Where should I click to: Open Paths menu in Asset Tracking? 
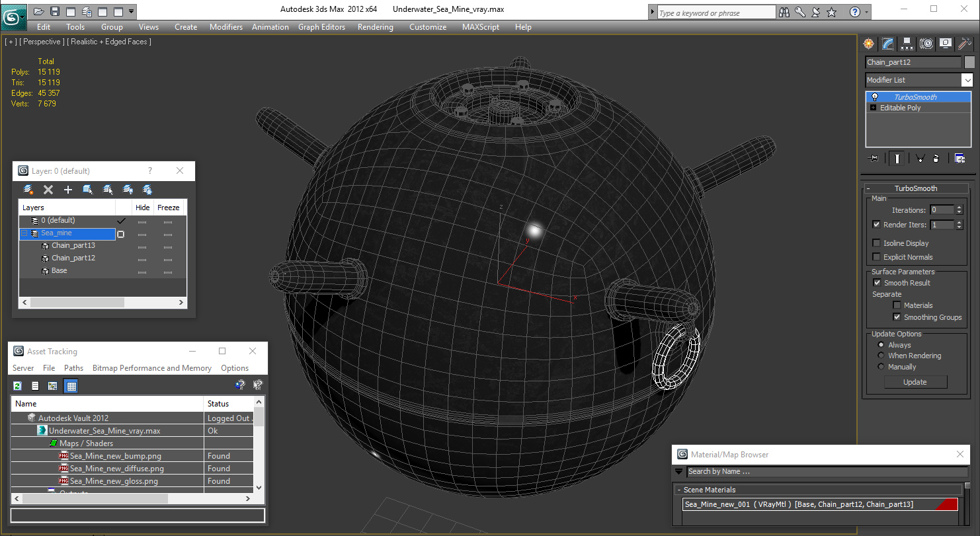click(x=74, y=368)
